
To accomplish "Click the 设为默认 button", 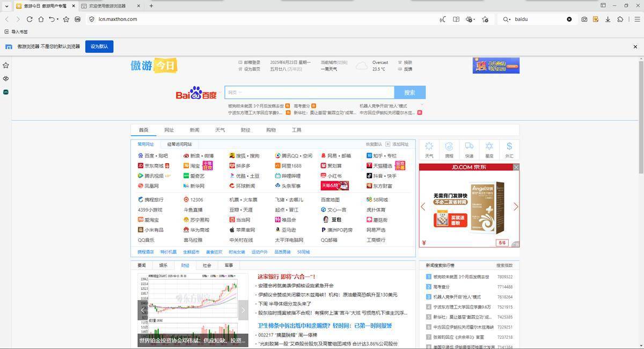I will (x=99, y=47).
